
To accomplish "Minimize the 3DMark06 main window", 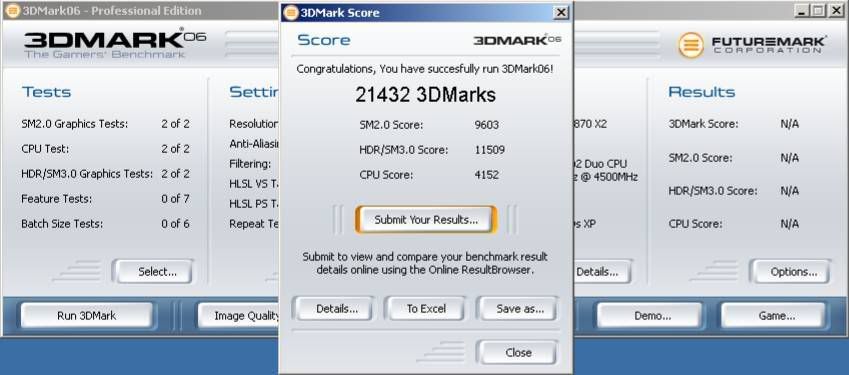I will [x=803, y=10].
